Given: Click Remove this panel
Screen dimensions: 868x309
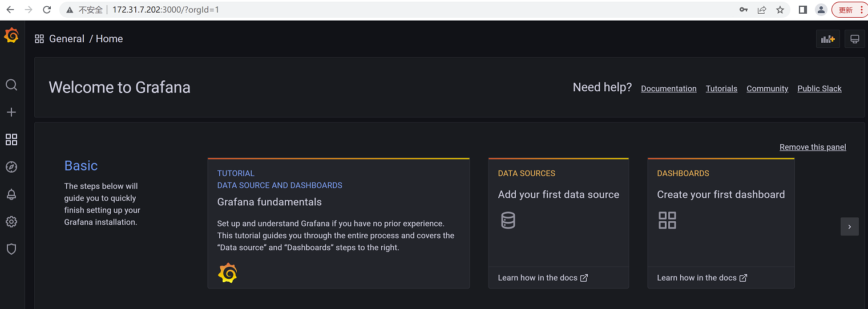Looking at the screenshot, I should coord(813,147).
